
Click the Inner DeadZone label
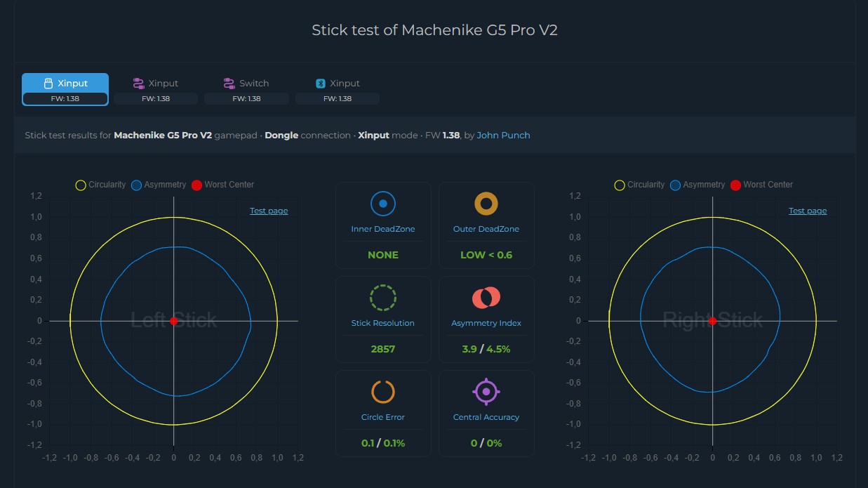383,229
